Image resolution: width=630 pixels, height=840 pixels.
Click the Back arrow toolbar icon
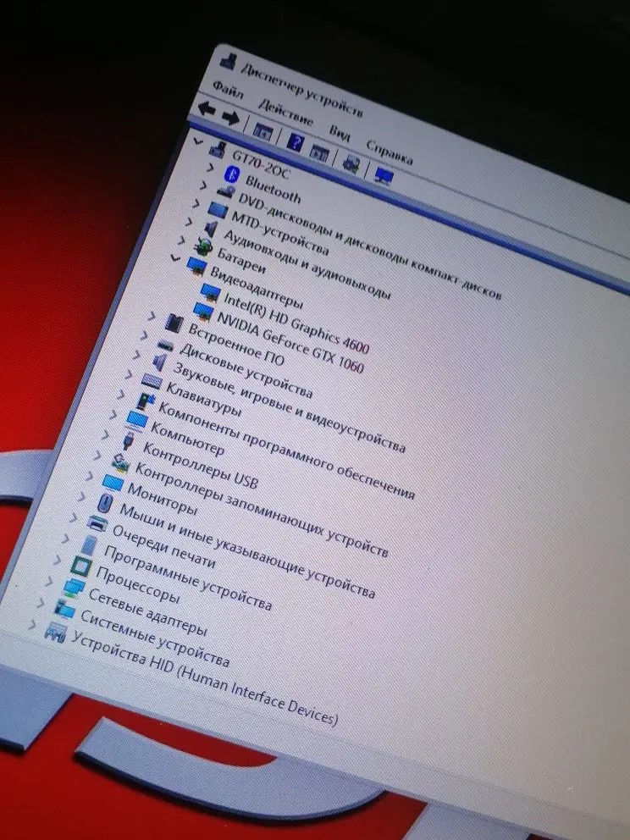pyautogui.click(x=207, y=109)
